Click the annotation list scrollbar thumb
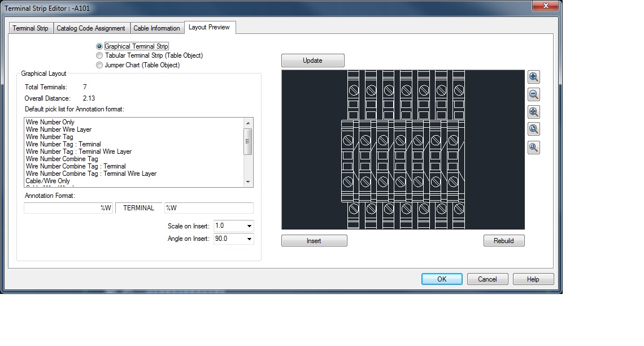The image size is (644, 346). pyautogui.click(x=247, y=141)
